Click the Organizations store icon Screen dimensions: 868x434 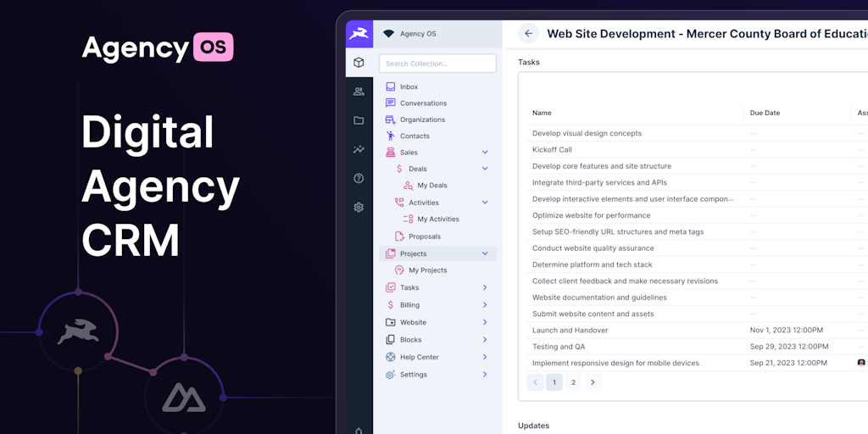(391, 120)
